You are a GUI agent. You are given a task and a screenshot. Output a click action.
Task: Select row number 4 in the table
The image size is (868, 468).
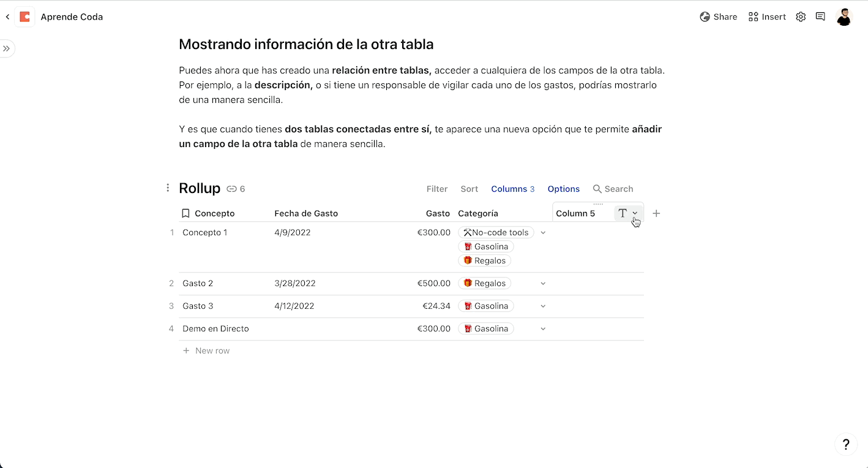171,328
